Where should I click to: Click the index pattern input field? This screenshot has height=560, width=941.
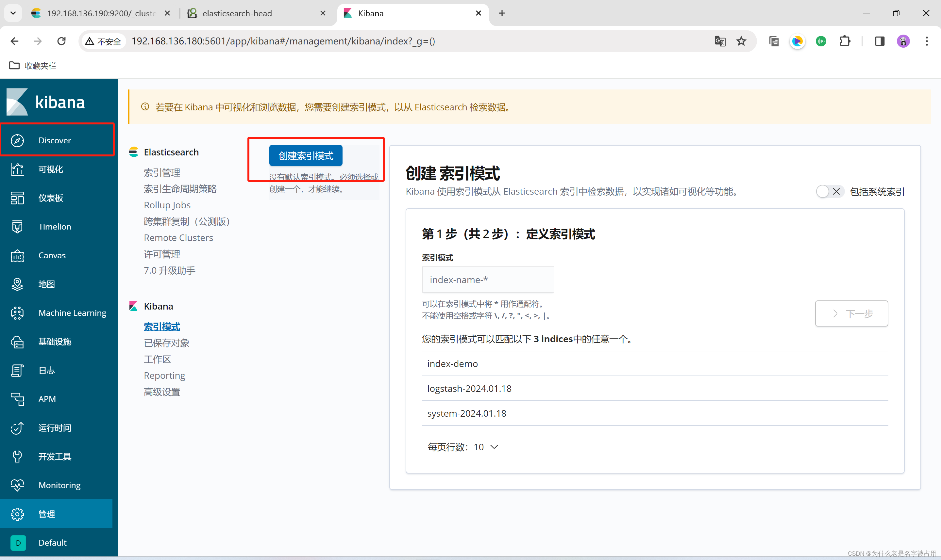pyautogui.click(x=487, y=280)
